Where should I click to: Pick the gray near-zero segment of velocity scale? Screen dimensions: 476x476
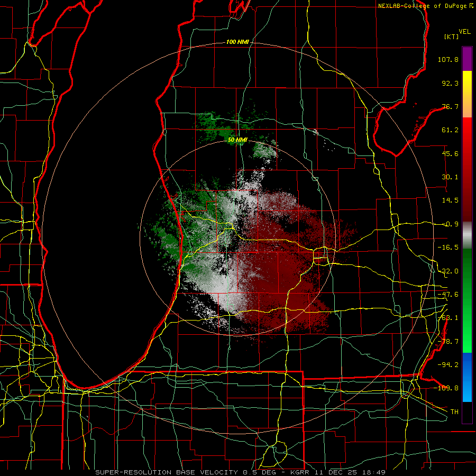[x=467, y=235]
